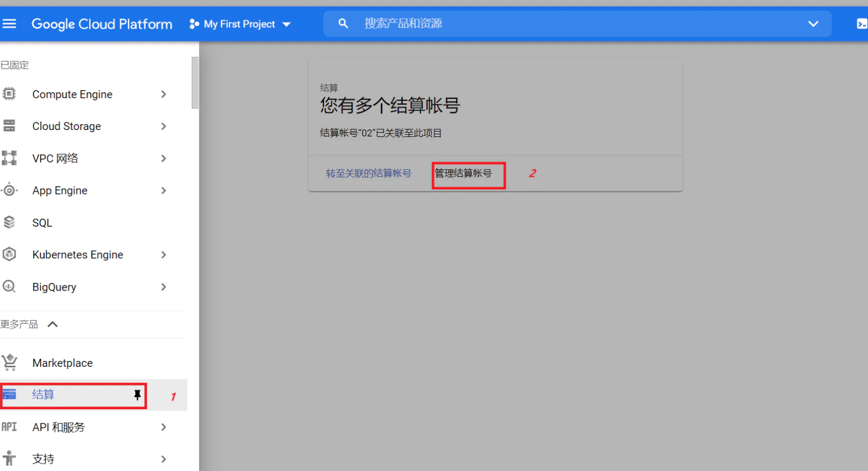Click the 管理结算帐号 button

point(464,173)
